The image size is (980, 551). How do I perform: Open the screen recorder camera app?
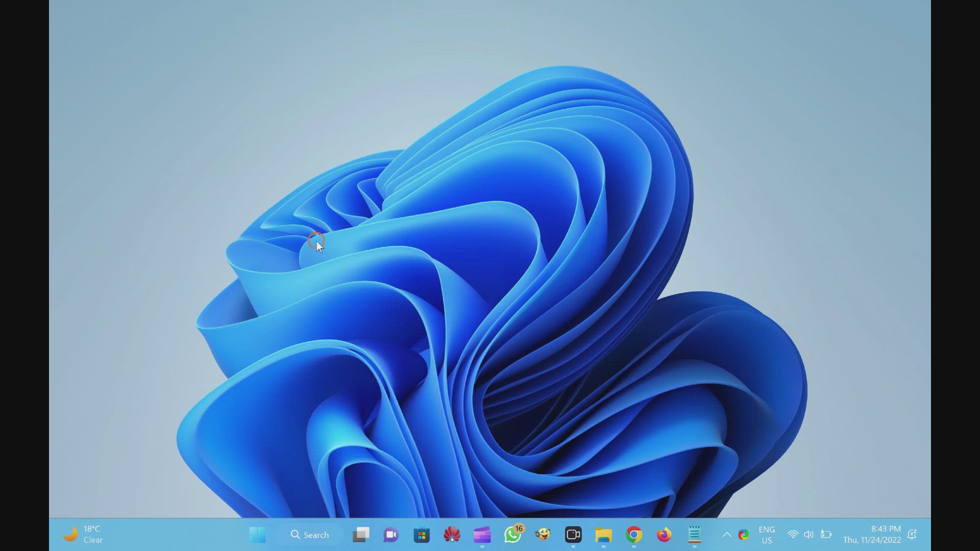coord(573,535)
